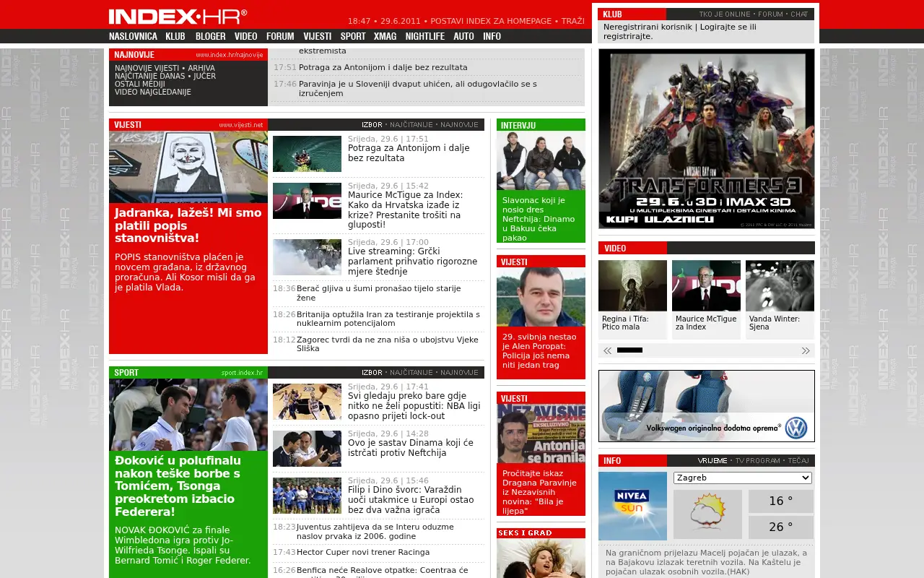Click the Volkswagen logo in the ad
This screenshot has height=578, width=924.
(x=796, y=428)
